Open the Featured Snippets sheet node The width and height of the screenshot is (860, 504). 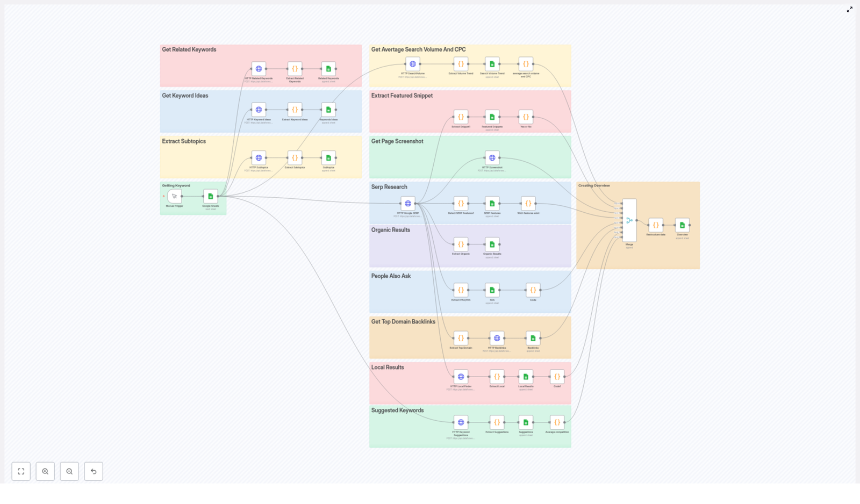(x=492, y=117)
